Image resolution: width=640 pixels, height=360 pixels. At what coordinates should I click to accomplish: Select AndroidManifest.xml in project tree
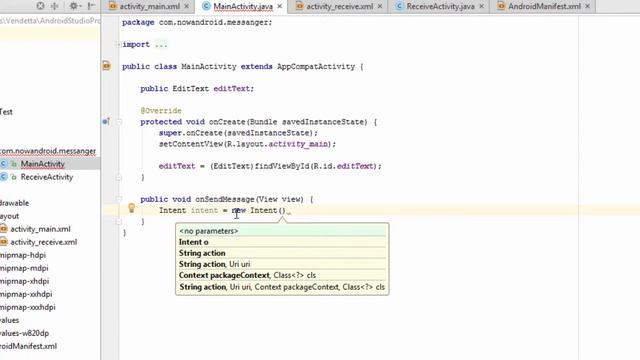tap(29, 346)
